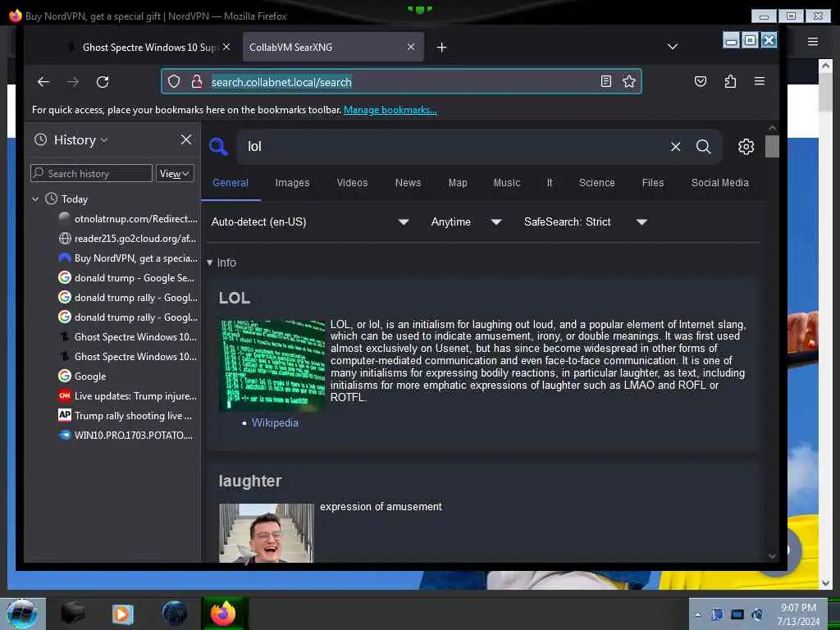Bookmark this page with the star icon
The height and width of the screenshot is (630, 840).
[x=629, y=81]
